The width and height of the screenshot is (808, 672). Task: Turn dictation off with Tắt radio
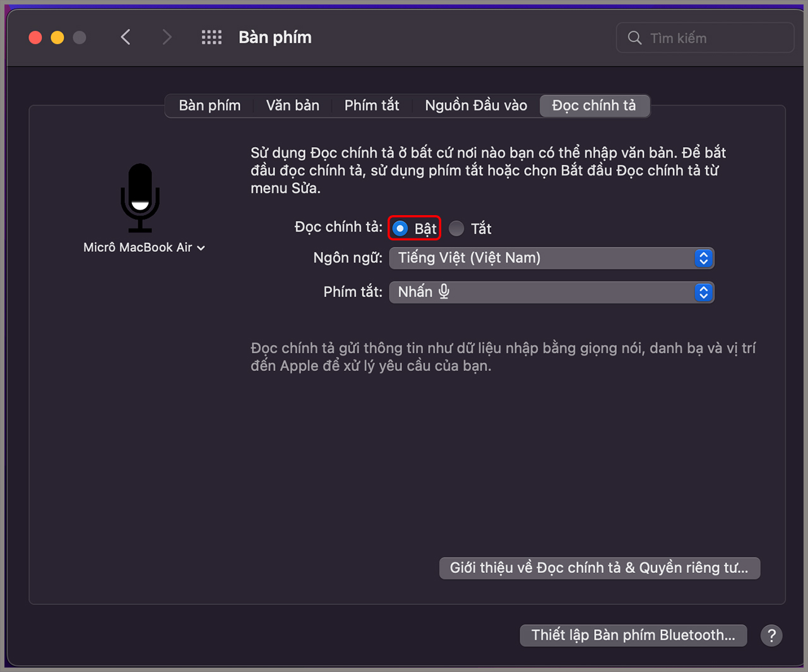[x=456, y=228]
